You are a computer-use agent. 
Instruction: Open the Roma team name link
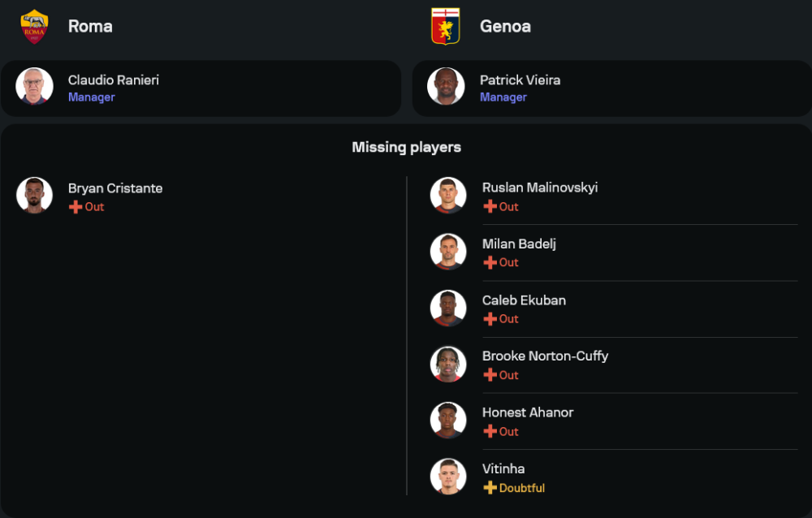pyautogui.click(x=90, y=26)
